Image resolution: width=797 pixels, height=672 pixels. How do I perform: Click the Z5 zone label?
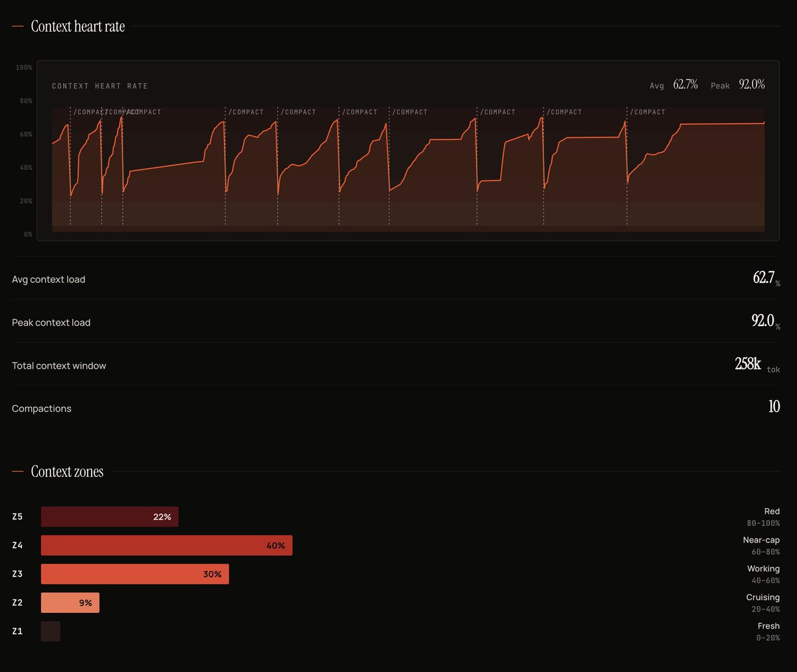point(17,517)
